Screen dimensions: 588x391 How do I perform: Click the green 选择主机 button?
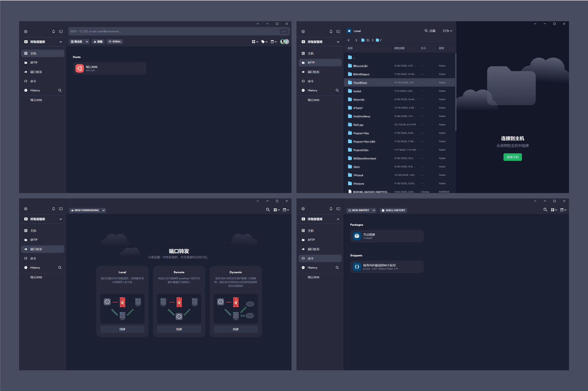pos(512,157)
